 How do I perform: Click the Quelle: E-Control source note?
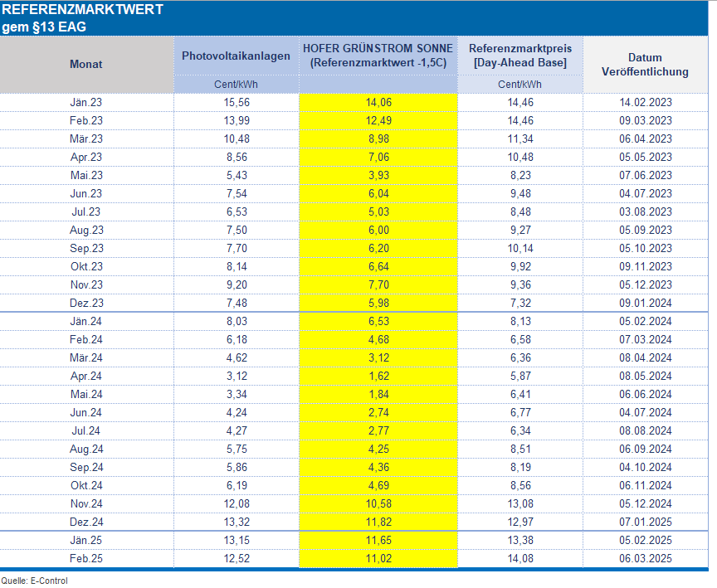(35, 581)
